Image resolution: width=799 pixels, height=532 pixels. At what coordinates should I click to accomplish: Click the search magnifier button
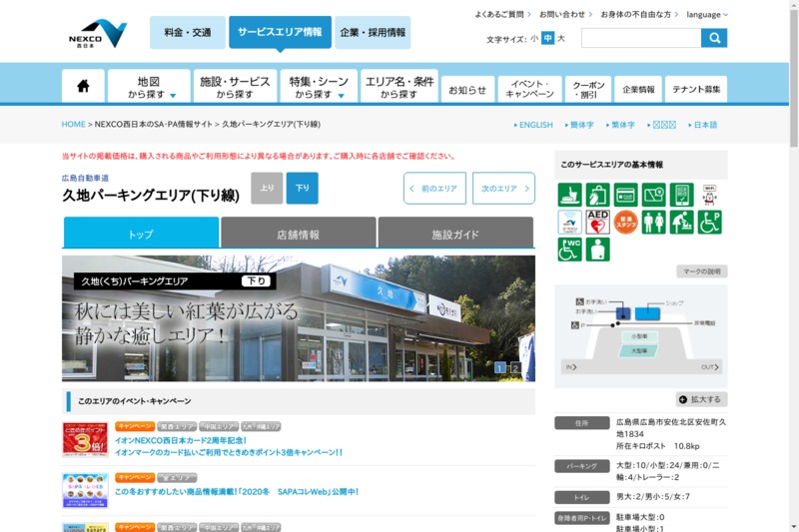click(x=713, y=38)
